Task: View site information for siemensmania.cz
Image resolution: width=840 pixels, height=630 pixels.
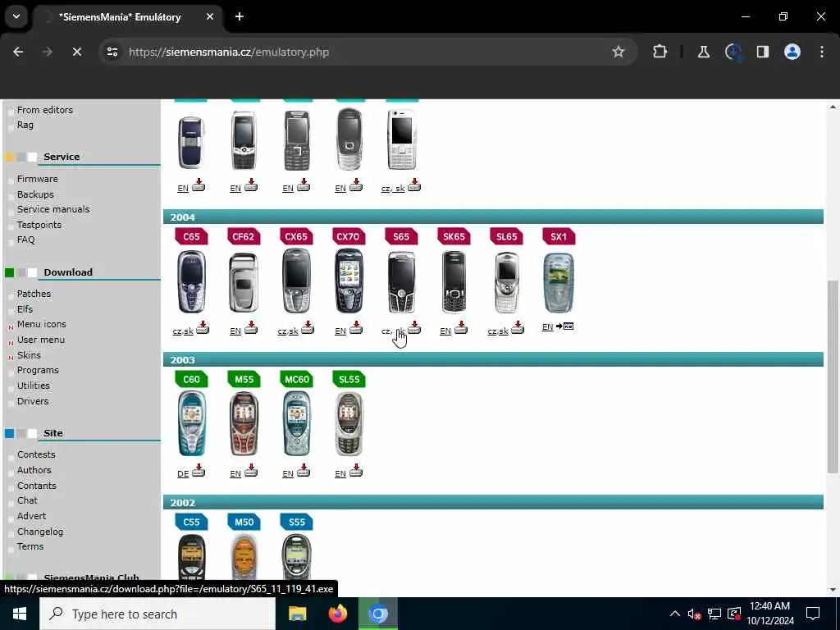Action: click(x=112, y=52)
